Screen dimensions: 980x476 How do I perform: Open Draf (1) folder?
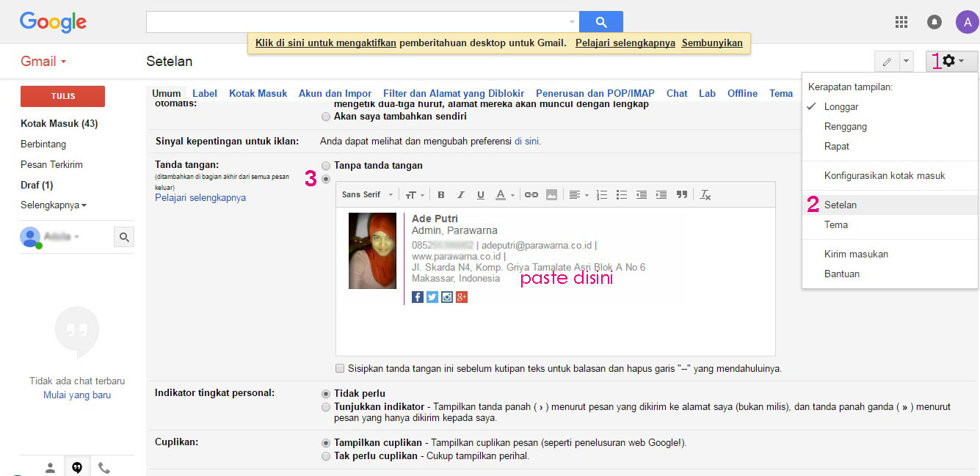click(x=37, y=185)
